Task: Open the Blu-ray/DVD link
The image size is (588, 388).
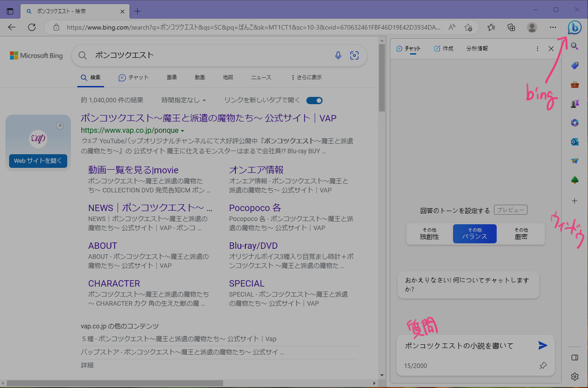Action: coord(253,246)
